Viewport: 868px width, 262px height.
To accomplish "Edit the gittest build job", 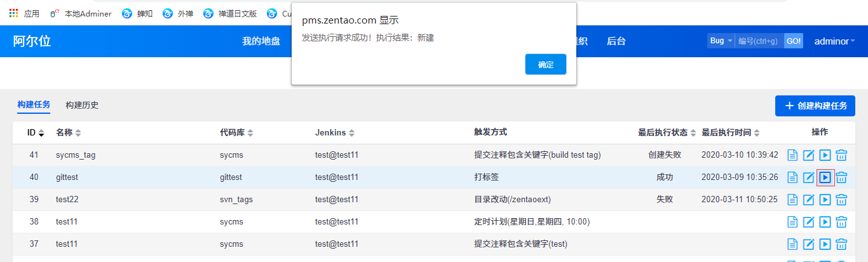I will click(809, 177).
